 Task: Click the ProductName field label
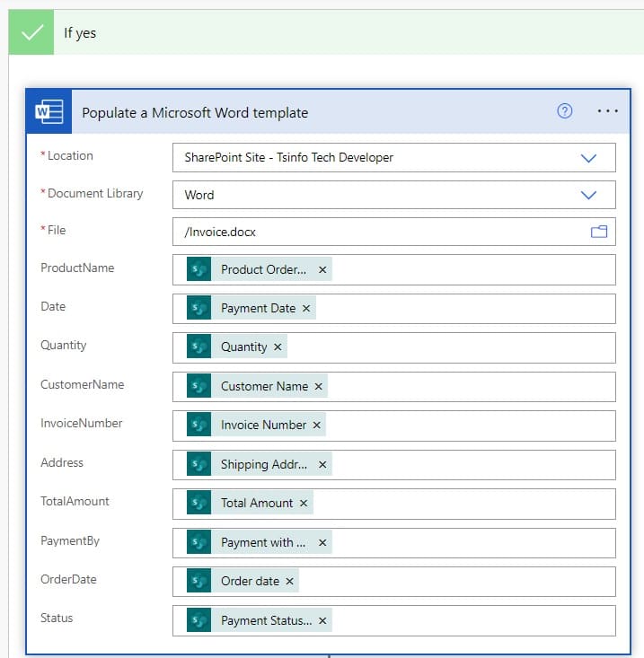point(77,268)
